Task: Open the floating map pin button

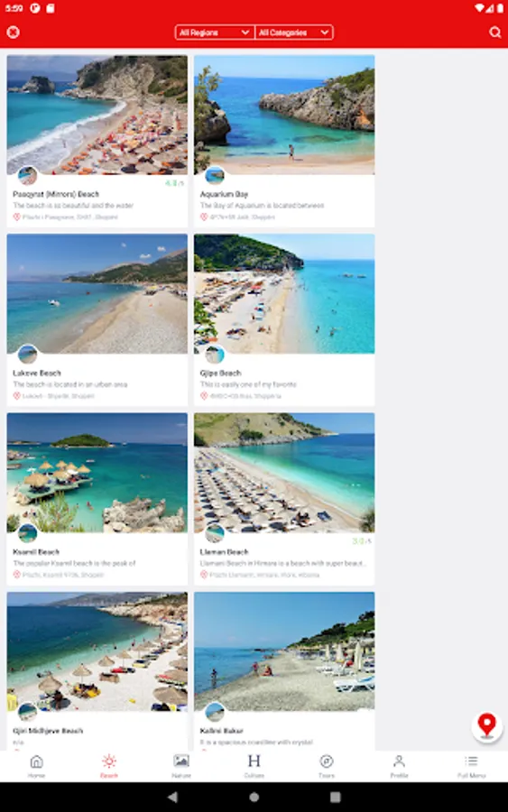Action: 486,726
